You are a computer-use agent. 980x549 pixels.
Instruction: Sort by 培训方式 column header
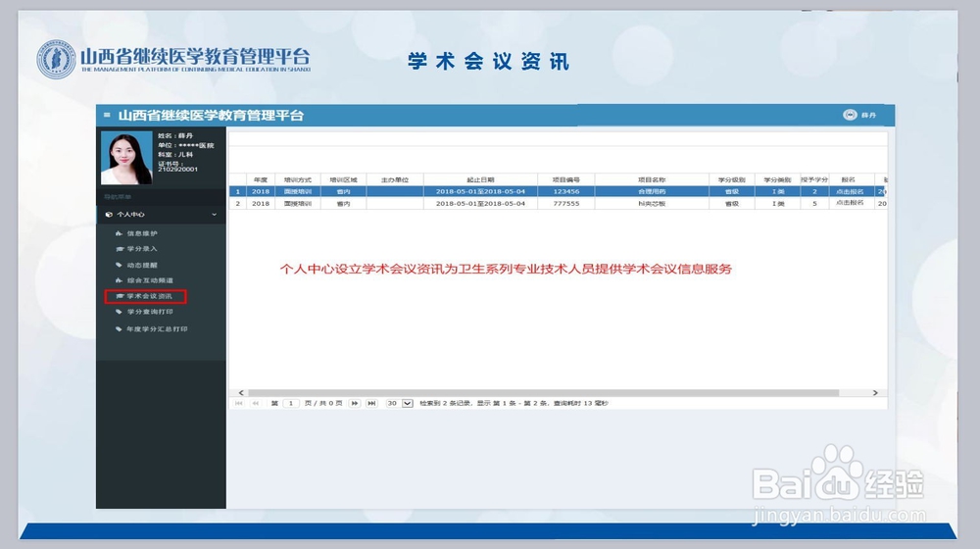coord(298,179)
